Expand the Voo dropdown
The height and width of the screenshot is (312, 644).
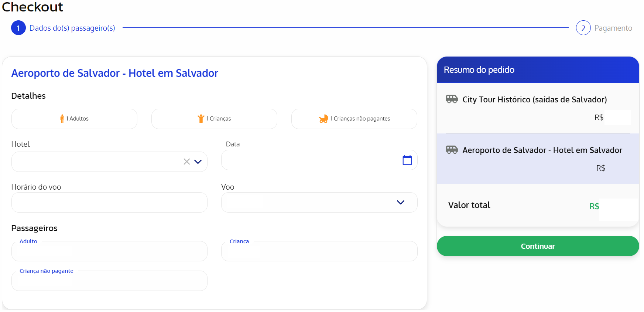coord(400,202)
